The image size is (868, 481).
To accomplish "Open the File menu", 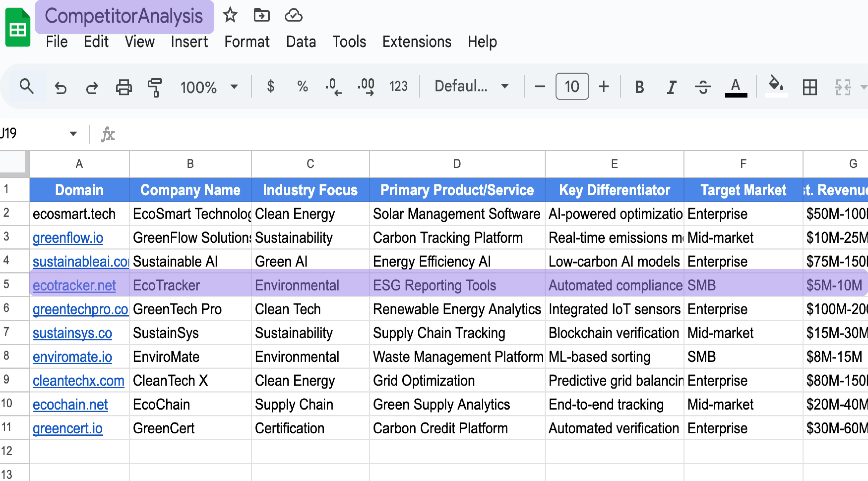I will 57,42.
